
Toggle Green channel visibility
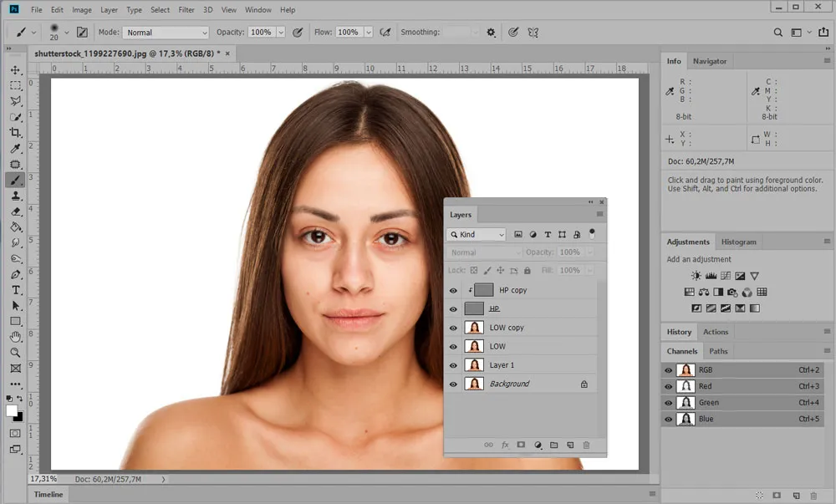pos(668,403)
